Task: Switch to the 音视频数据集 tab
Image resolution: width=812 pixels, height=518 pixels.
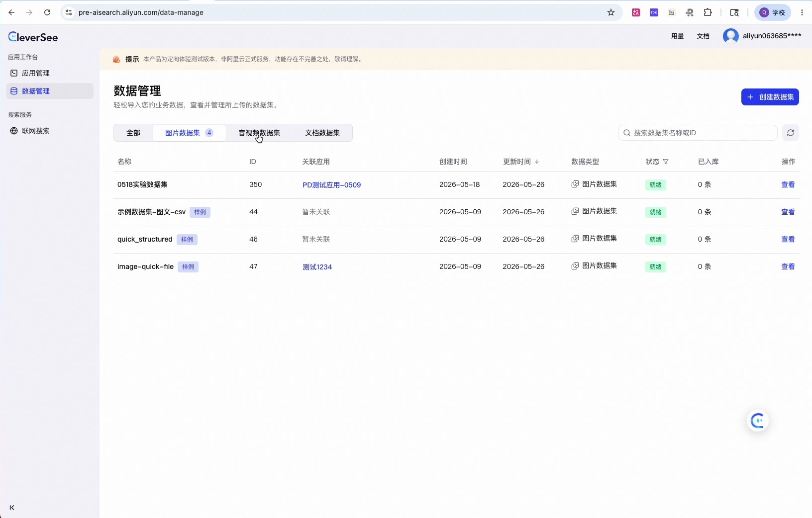Action: [259, 133]
